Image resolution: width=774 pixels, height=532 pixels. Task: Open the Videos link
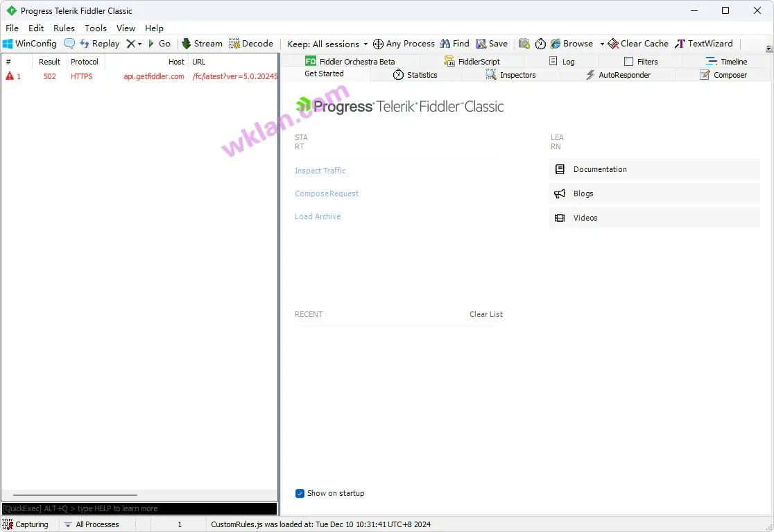pos(655,218)
